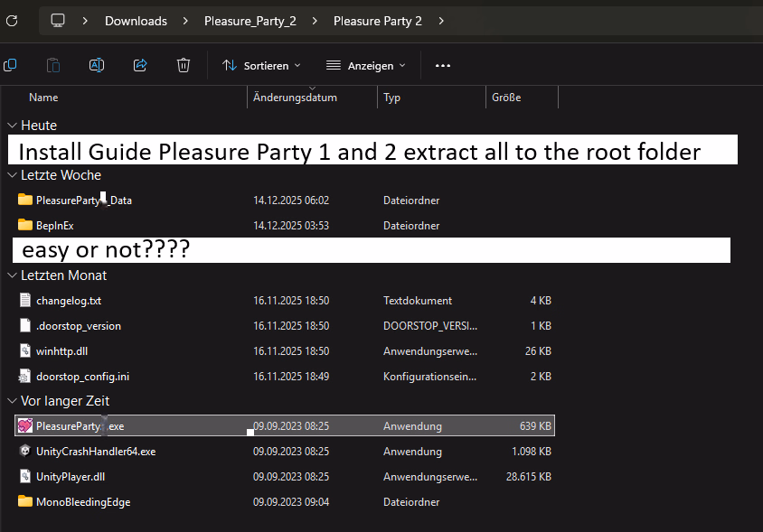The height and width of the screenshot is (532, 763).
Task: Click the Paste clipboard icon
Action: click(x=53, y=65)
